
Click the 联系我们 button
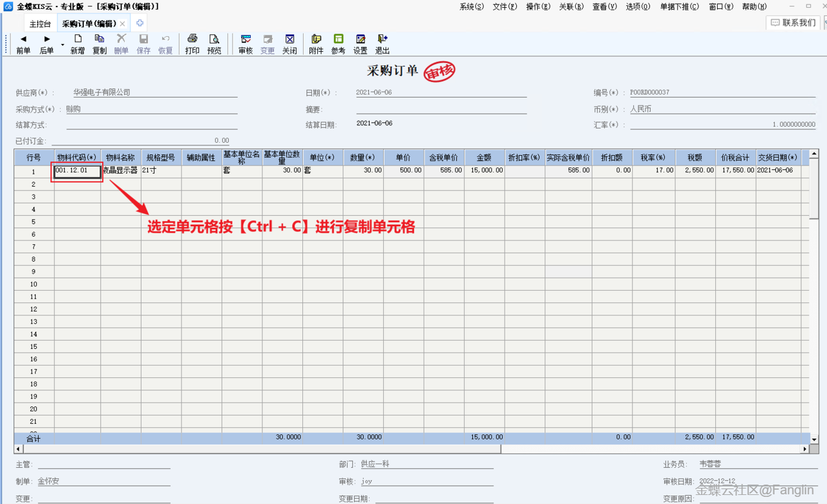(793, 23)
